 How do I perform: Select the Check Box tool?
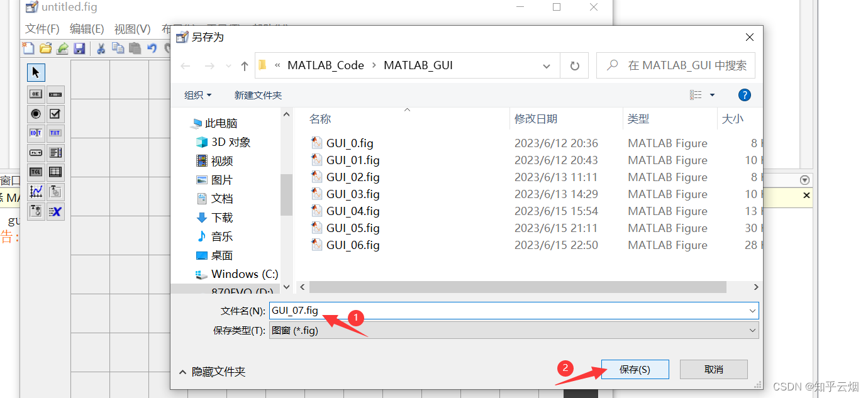[55, 114]
